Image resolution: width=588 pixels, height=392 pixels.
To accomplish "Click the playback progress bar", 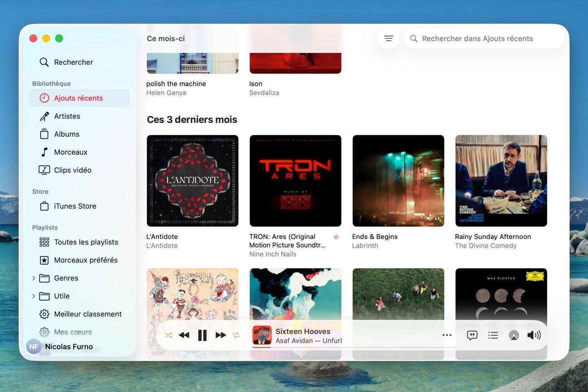I will coord(353,347).
